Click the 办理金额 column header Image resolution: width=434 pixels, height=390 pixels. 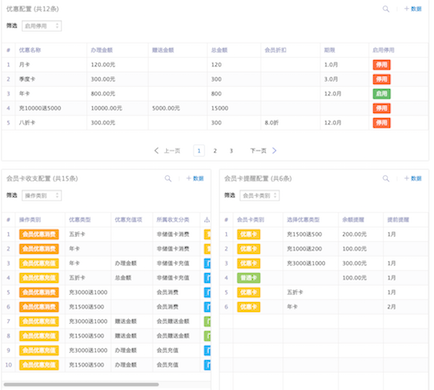102,50
